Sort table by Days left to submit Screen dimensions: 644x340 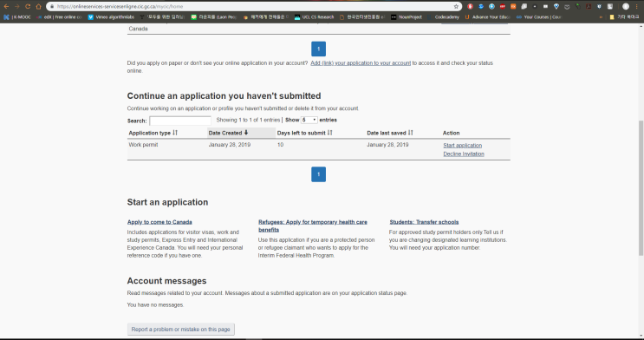[x=304, y=133]
